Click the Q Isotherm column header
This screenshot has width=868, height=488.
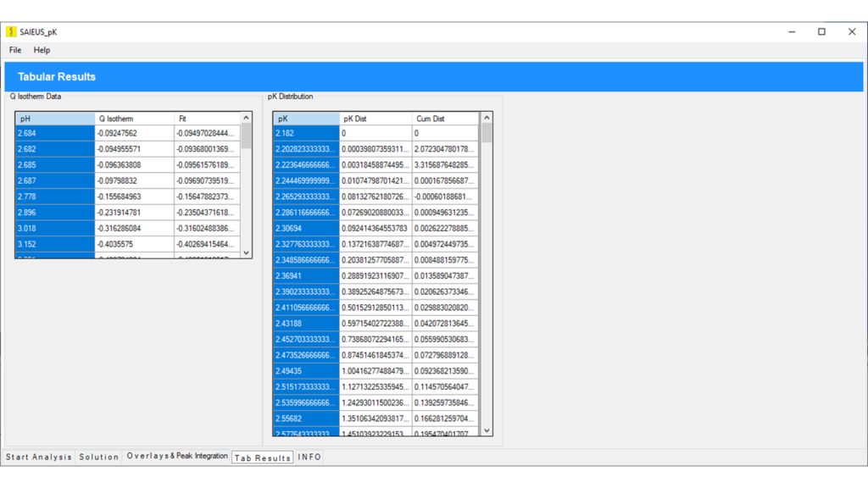(x=135, y=119)
